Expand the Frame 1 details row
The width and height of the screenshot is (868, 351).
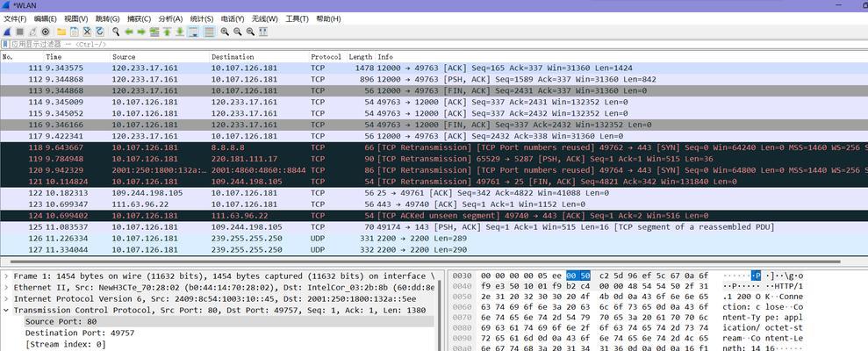coord(6,276)
